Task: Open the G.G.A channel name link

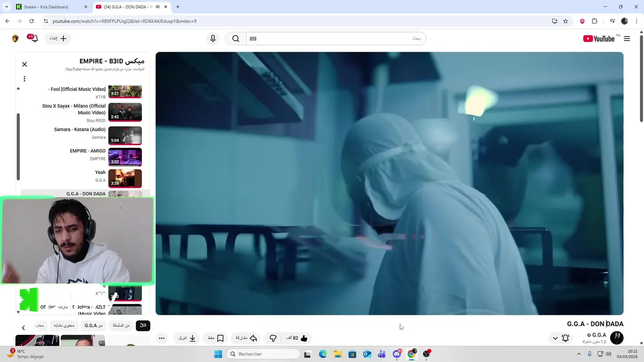Action: [599, 335]
